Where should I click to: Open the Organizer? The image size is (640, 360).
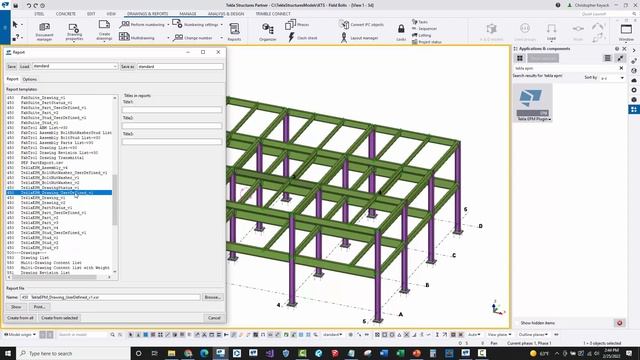coord(268,31)
